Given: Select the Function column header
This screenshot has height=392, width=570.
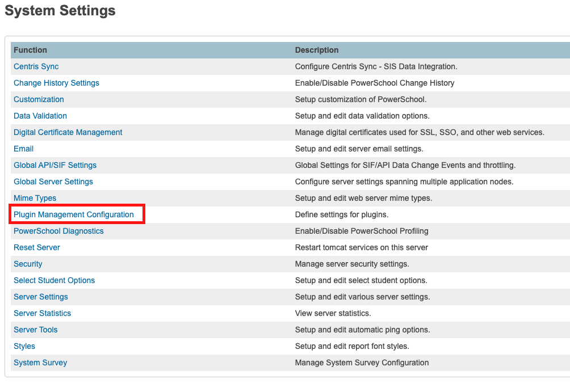Looking at the screenshot, I should point(30,50).
